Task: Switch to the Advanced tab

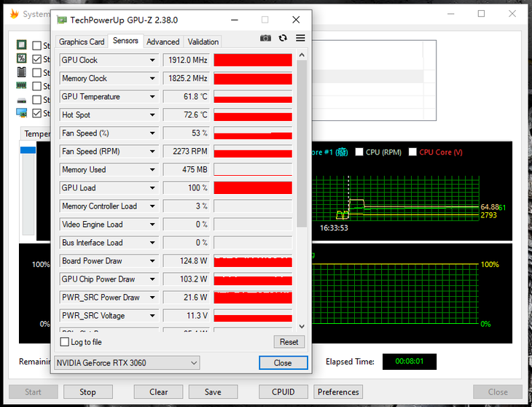Action: point(163,42)
